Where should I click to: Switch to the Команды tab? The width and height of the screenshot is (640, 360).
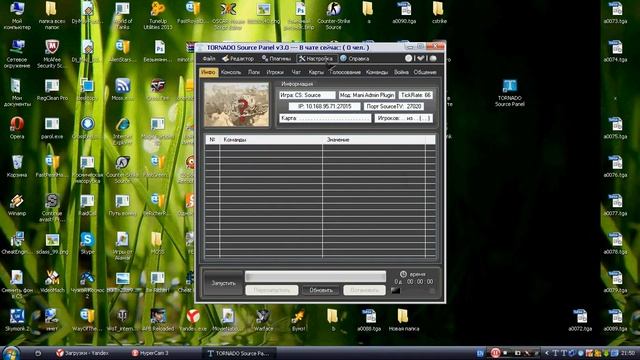coord(377,72)
